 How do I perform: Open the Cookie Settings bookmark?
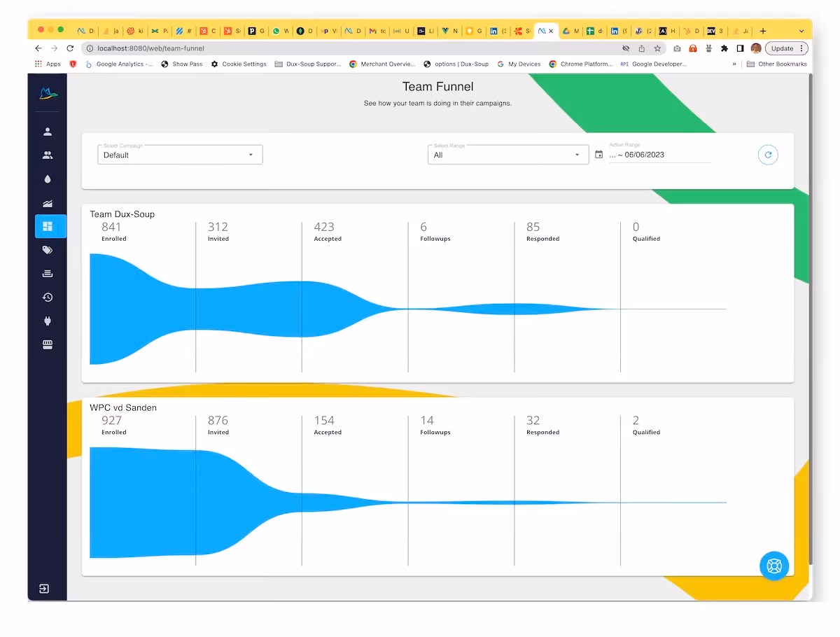[x=239, y=64]
